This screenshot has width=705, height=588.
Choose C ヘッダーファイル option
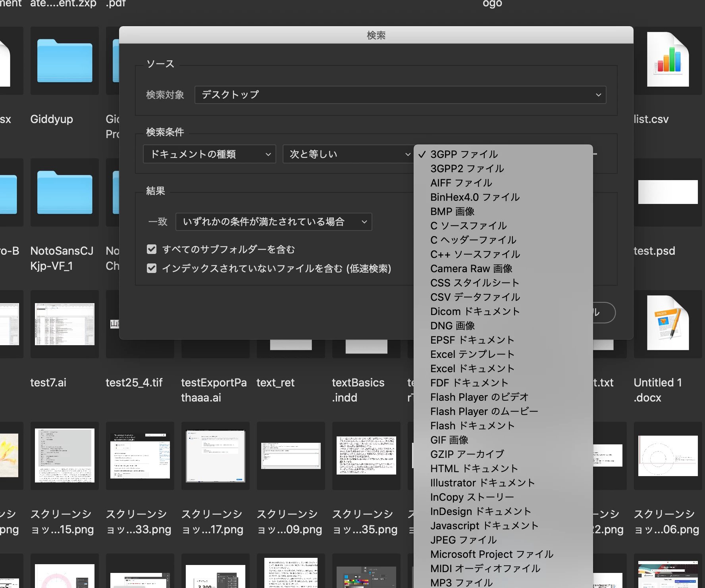coord(503,240)
